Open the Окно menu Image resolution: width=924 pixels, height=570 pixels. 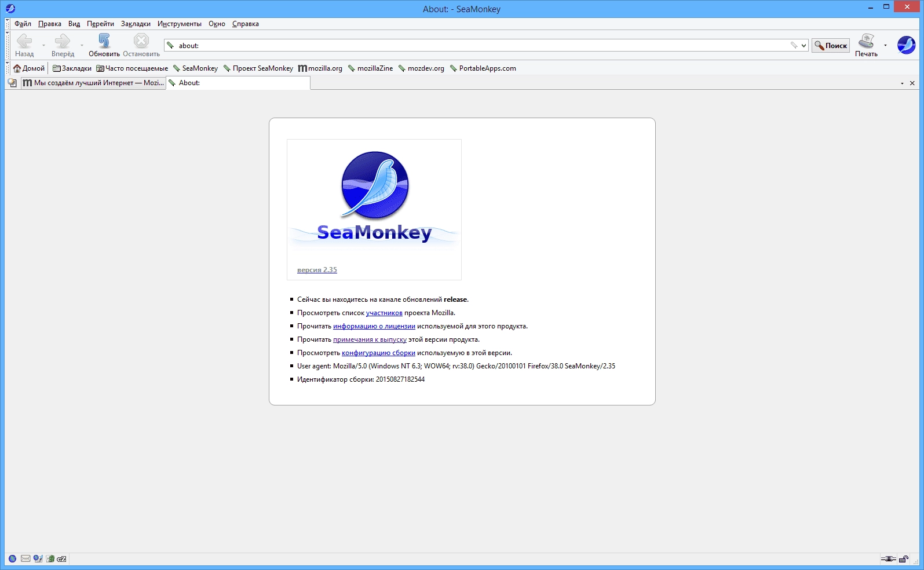tap(217, 24)
